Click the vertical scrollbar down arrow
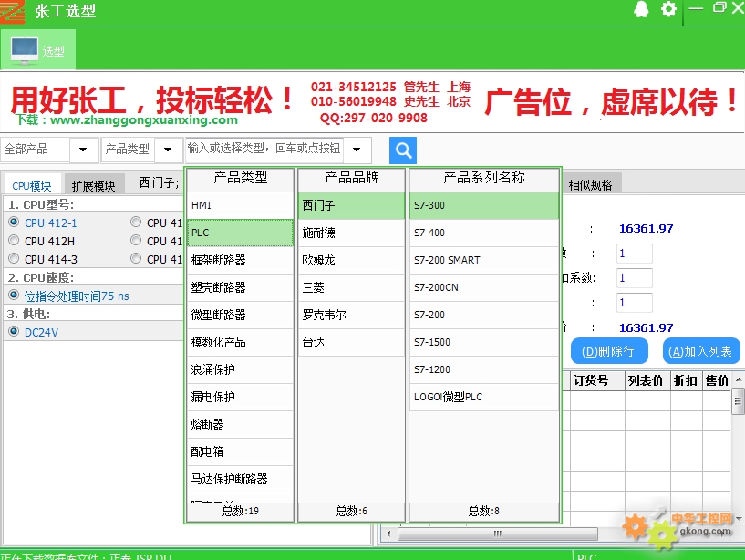Viewport: 745px width, 560px height. click(739, 518)
